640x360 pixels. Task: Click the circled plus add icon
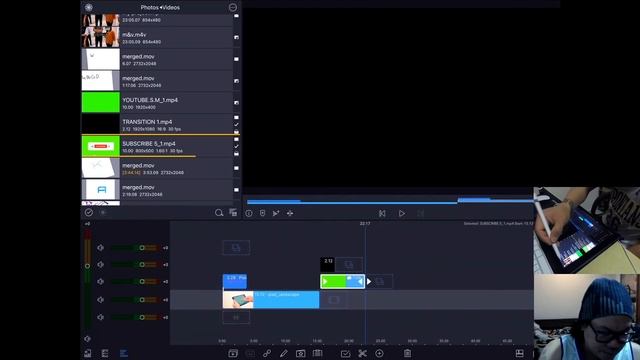tap(379, 353)
